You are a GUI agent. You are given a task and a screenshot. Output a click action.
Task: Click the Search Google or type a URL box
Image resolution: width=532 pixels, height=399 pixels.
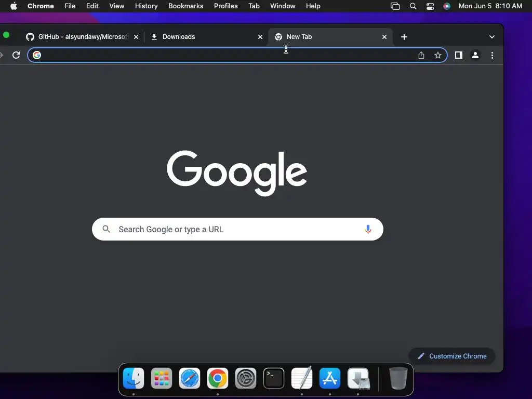(x=237, y=229)
